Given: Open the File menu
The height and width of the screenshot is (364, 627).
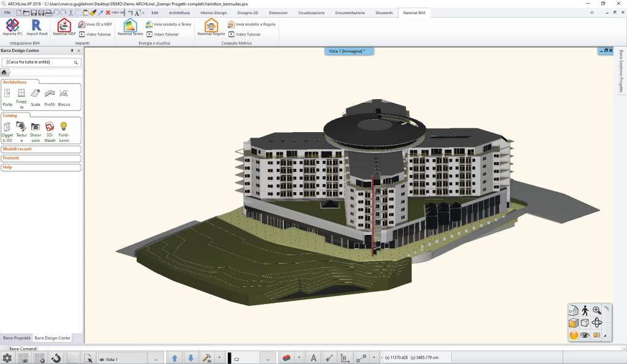Looking at the screenshot, I should pyautogui.click(x=7, y=13).
